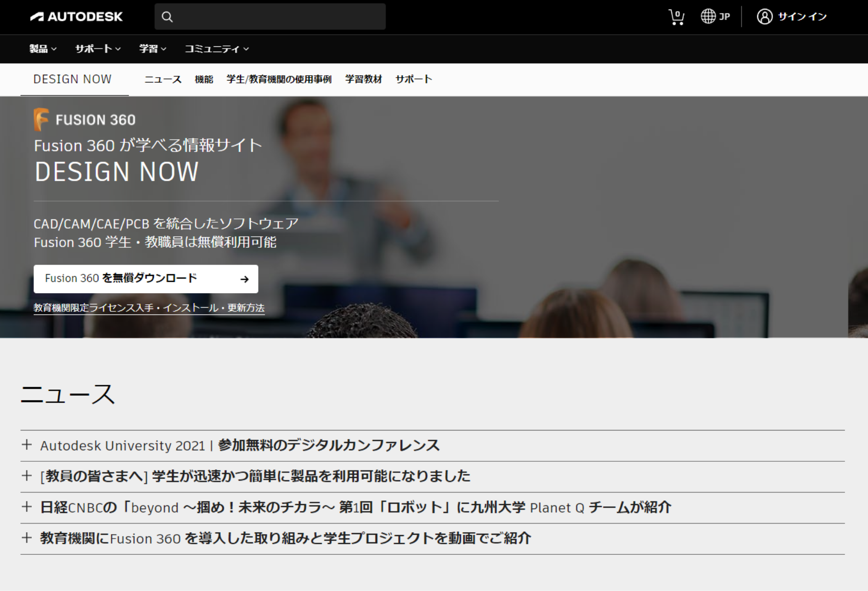
Task: Click the globe language icon
Action: [x=708, y=16]
